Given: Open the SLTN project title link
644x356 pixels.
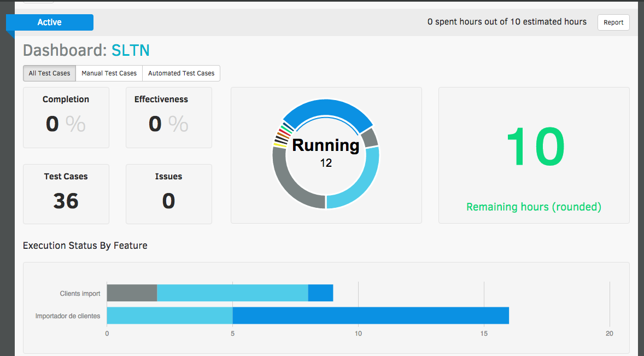Looking at the screenshot, I should pos(130,51).
